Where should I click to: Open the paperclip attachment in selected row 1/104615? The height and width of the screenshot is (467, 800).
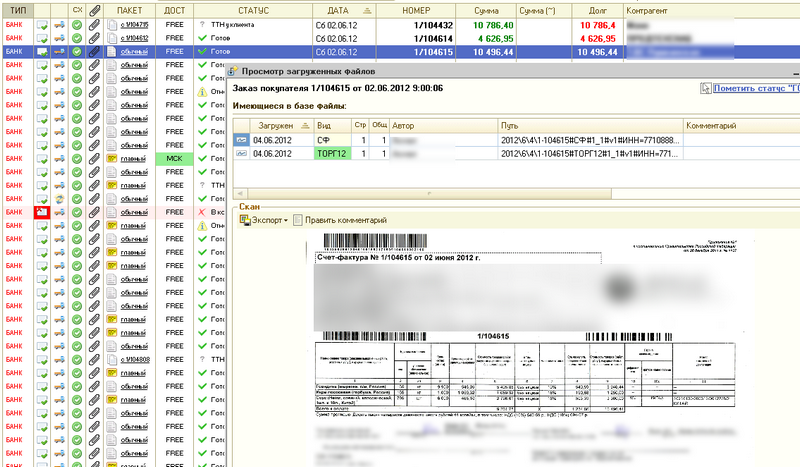[94, 52]
